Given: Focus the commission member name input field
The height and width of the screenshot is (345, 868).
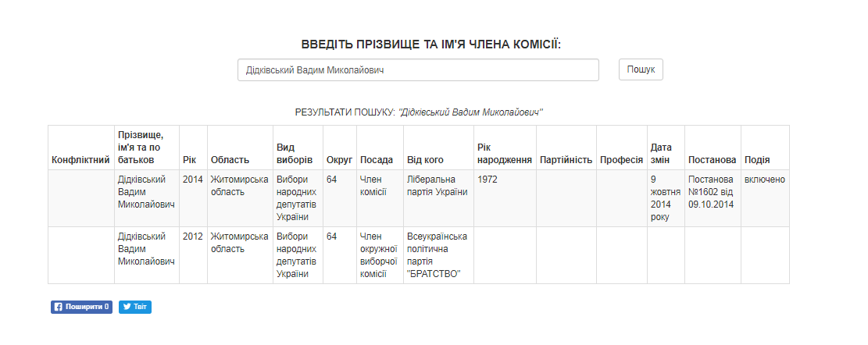Looking at the screenshot, I should click(x=418, y=70).
